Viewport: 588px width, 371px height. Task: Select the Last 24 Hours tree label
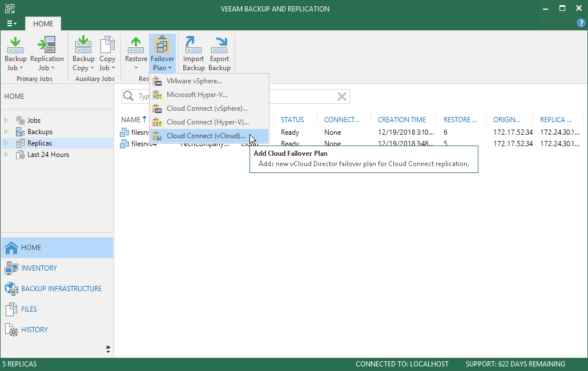48,155
